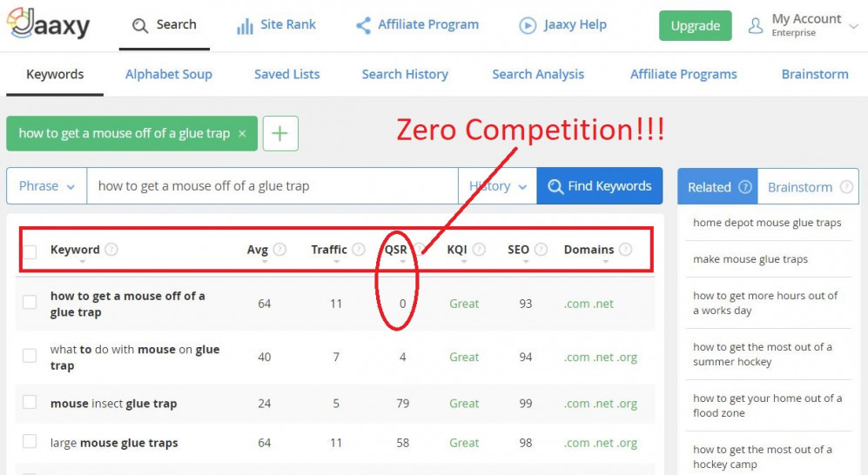This screenshot has width=868, height=475.
Task: Open the Search Analysis tab
Action: 538,74
